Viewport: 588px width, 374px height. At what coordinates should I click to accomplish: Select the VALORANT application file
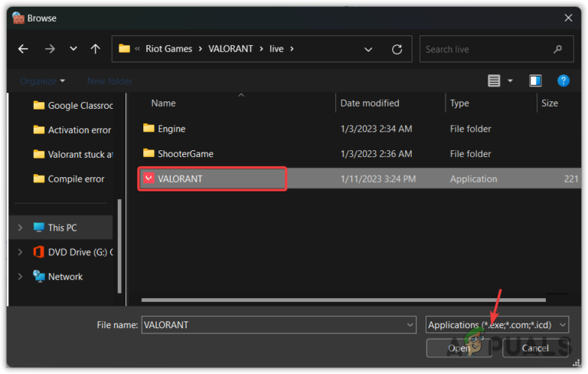[212, 179]
